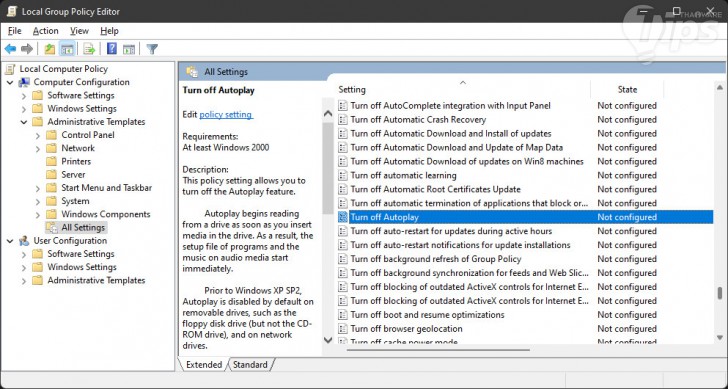Click the Printers folder icon in tree
This screenshot has width=728, height=389.
(52, 162)
